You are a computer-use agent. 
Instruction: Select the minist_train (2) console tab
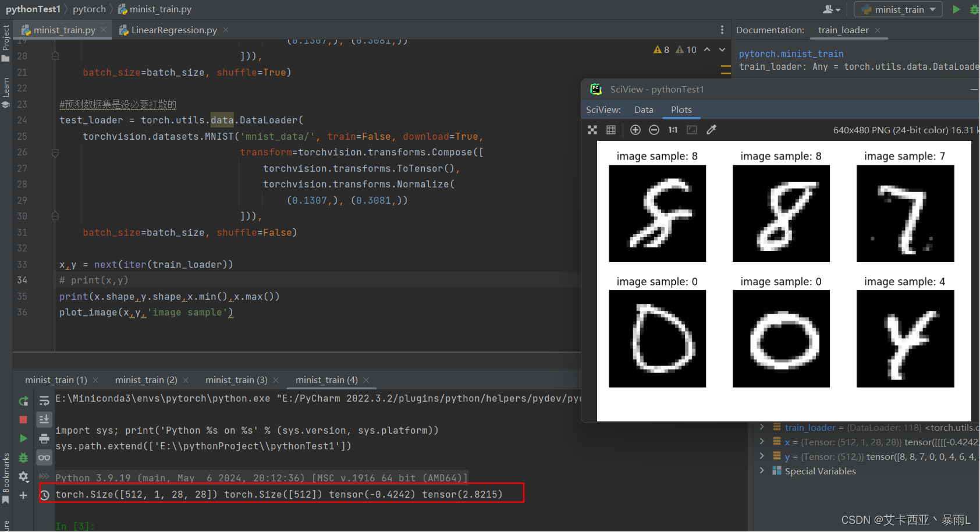coord(146,380)
